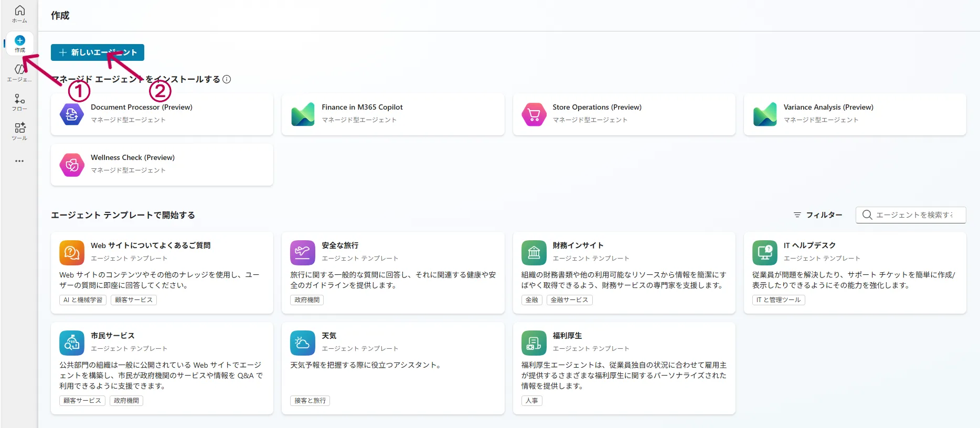Open the 安全な旅行 template
980x428 pixels.
click(x=393, y=273)
